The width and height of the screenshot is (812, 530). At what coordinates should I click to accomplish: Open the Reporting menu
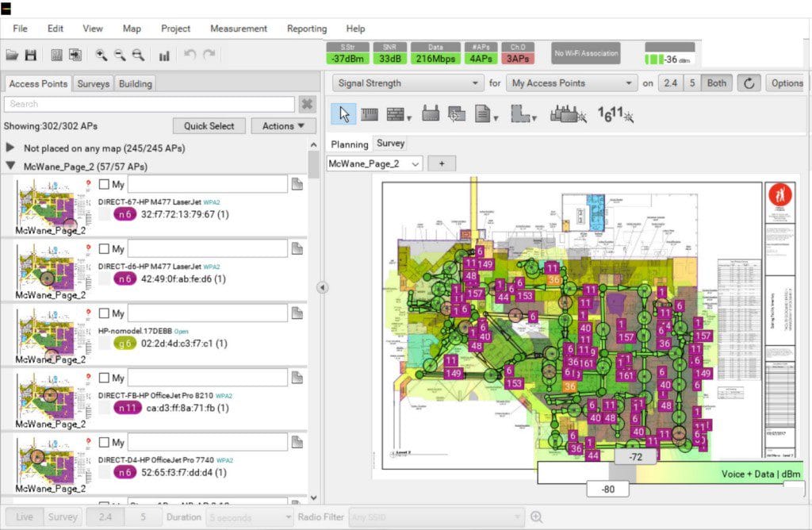pos(307,29)
